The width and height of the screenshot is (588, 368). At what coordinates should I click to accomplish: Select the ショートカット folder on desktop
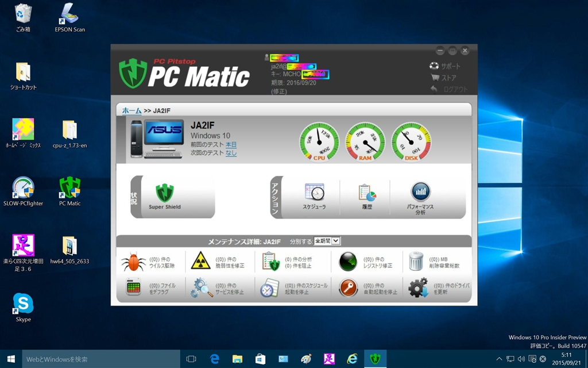(23, 76)
